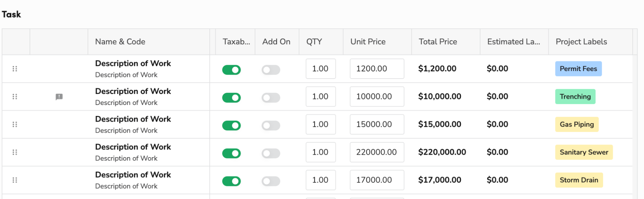Turn off the Taxable toggle for the Storm Drain row

click(x=231, y=181)
